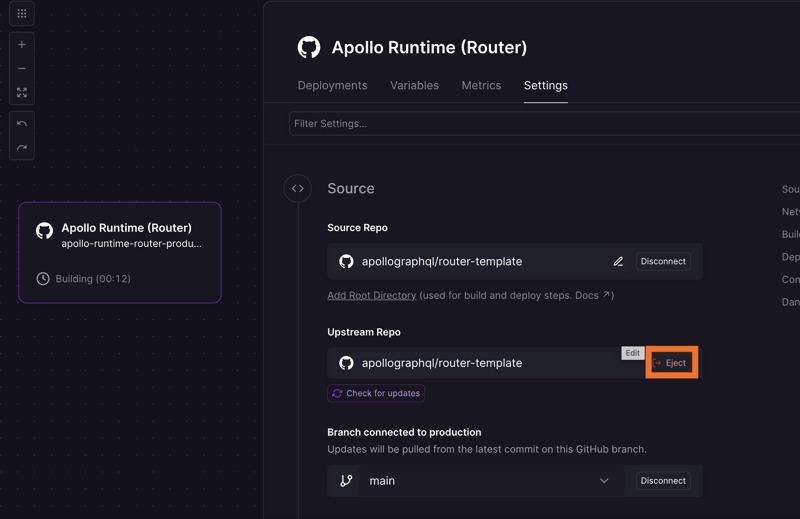Click the Source section code brackets icon
The height and width of the screenshot is (519, 800).
pos(298,188)
